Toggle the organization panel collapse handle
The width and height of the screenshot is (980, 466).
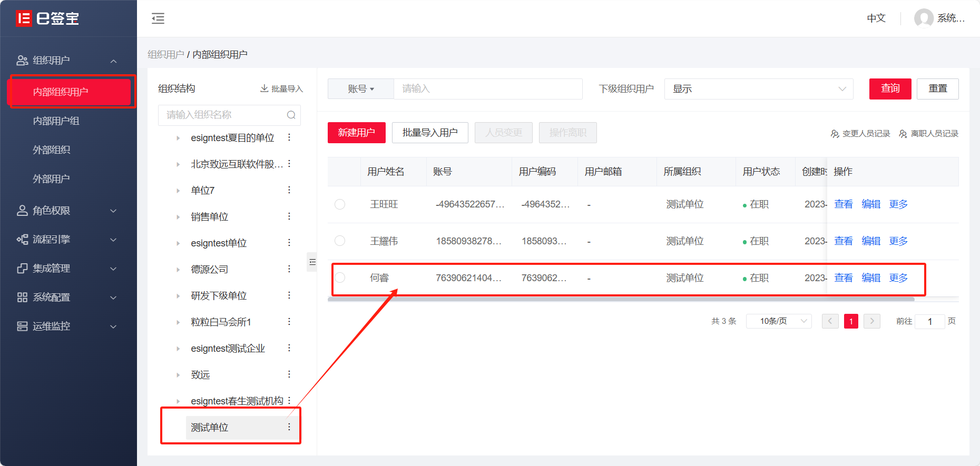tap(312, 262)
